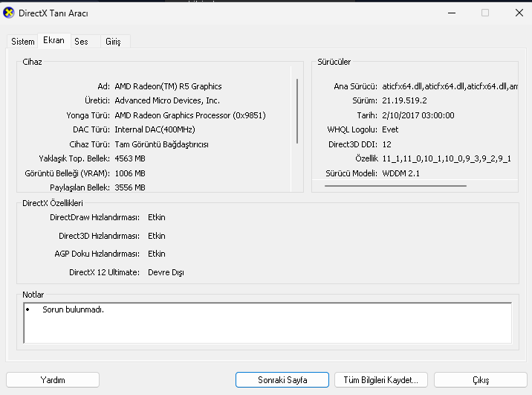Click inside the Notlar text box
This screenshot has height=395, width=532.
click(267, 323)
